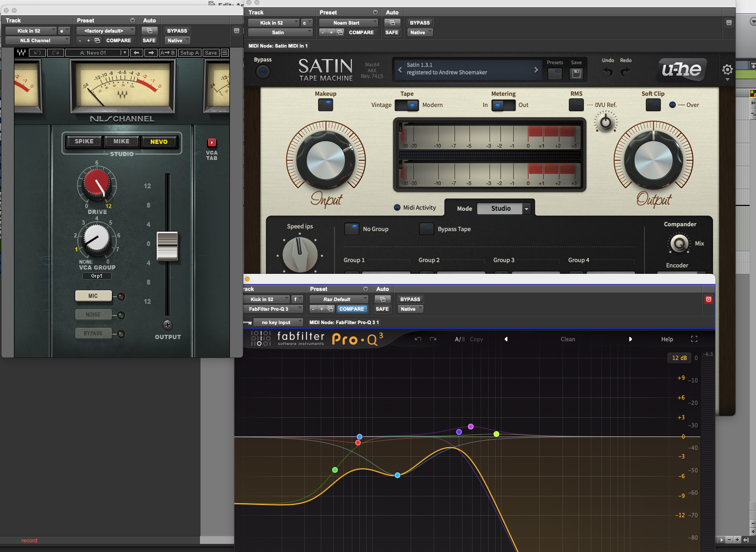Open the Preset menu arrow in the Pro-Q 3 header
The image size is (756, 552).
tap(366, 289)
